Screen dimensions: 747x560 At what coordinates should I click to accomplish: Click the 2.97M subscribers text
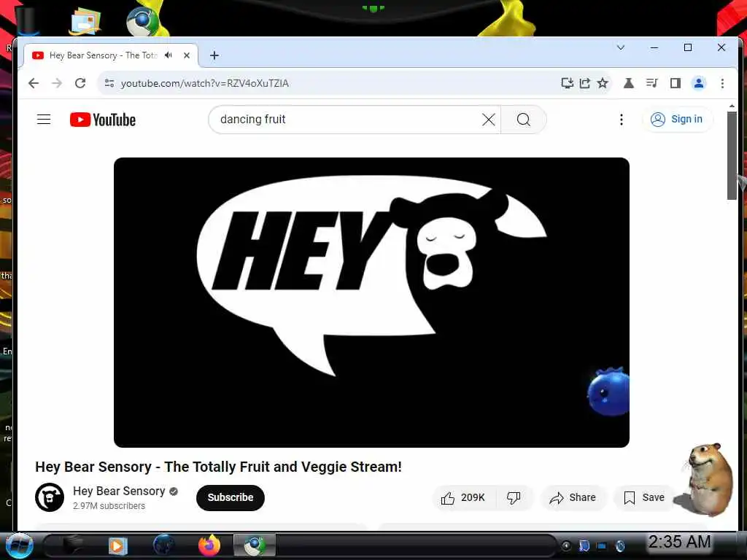click(109, 506)
